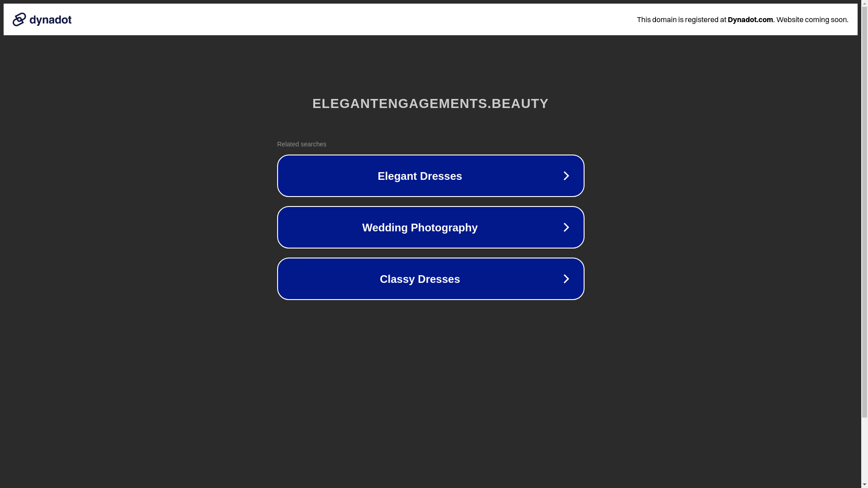Click the ELEGANTENGAGEMENTS.BEAUTY domain heading
Screen dimensions: 868x488
click(430, 103)
